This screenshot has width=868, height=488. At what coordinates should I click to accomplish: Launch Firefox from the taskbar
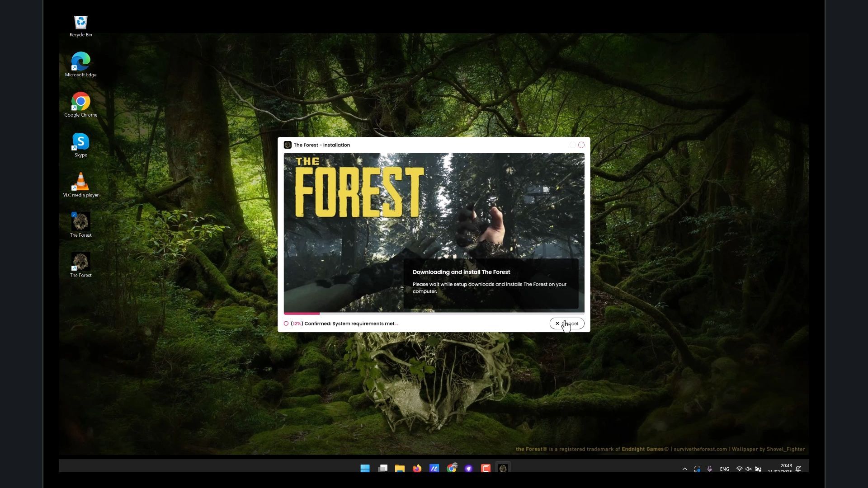point(417,469)
